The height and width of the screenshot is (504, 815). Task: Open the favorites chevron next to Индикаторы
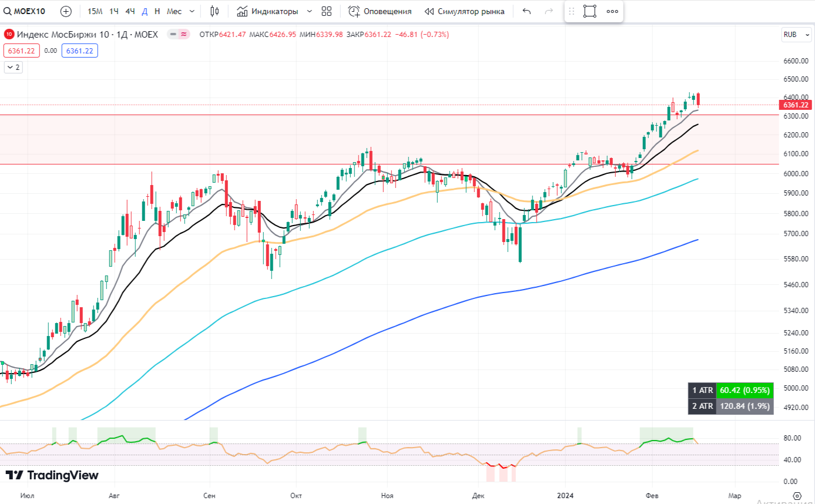click(310, 11)
